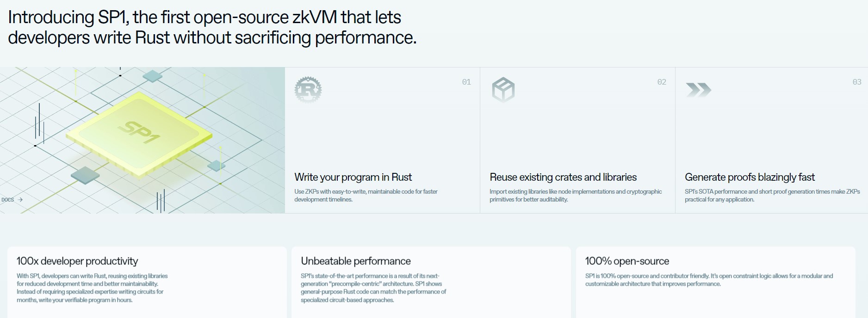This screenshot has height=318, width=868.
Task: Select the "Write your program in Rust" heading
Action: pyautogui.click(x=353, y=177)
